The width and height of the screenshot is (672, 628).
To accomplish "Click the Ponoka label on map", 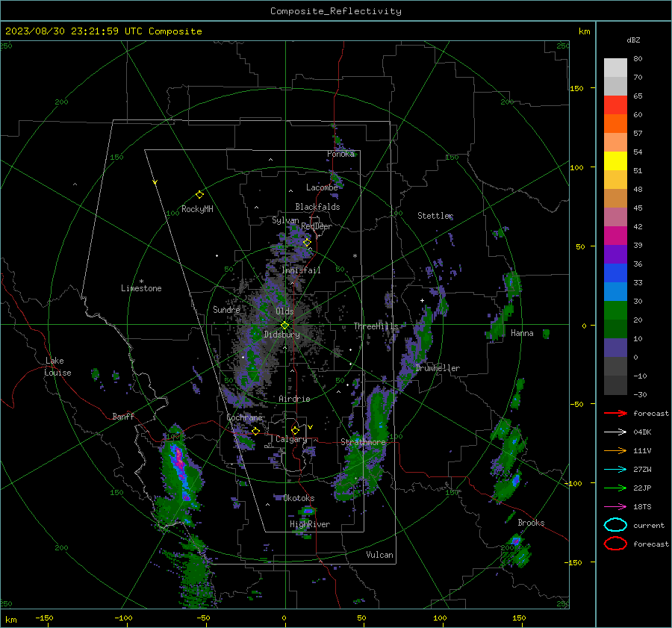I will [x=340, y=154].
